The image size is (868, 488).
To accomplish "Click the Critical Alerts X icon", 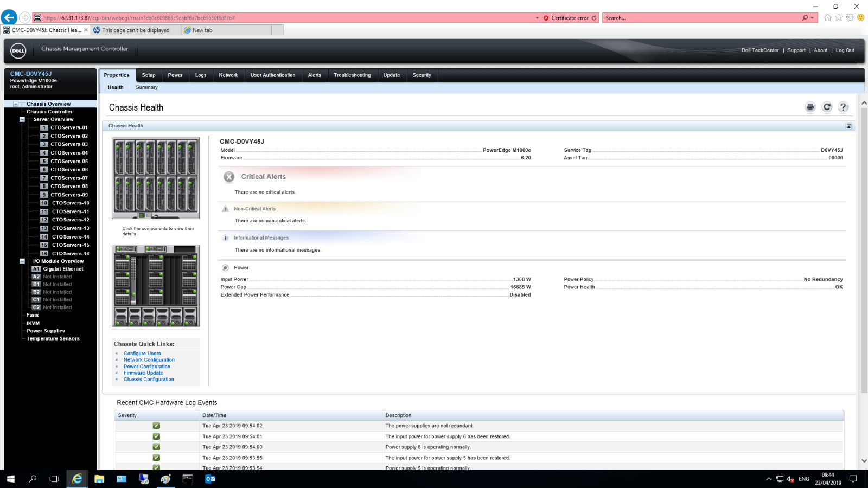I will click(229, 177).
